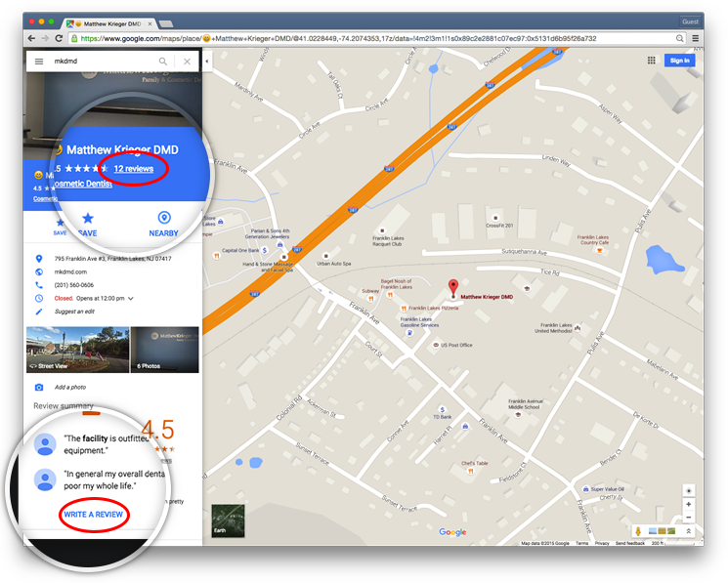Click the camera icon beside Add a photo
This screenshot has height=583, width=728.
tap(39, 388)
